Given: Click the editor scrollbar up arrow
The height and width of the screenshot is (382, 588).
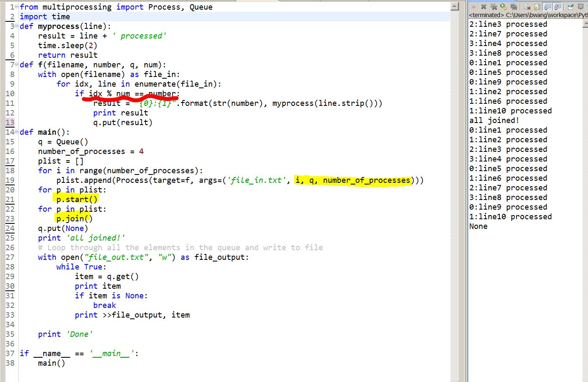Looking at the screenshot, I should 455,6.
